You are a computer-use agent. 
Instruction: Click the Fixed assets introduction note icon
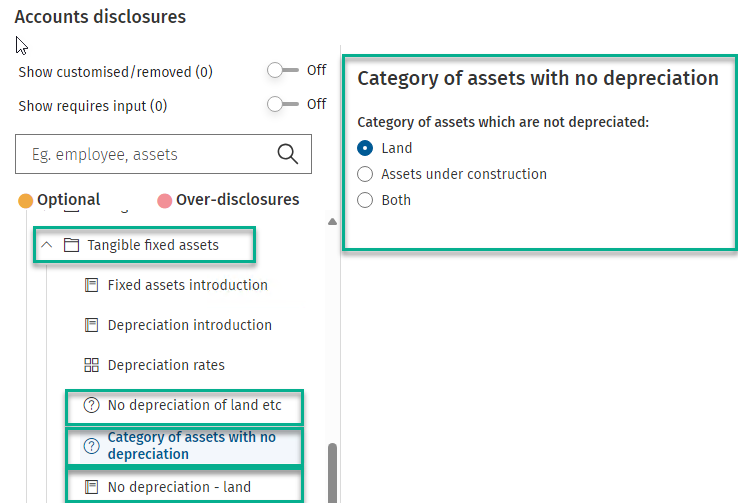point(91,285)
